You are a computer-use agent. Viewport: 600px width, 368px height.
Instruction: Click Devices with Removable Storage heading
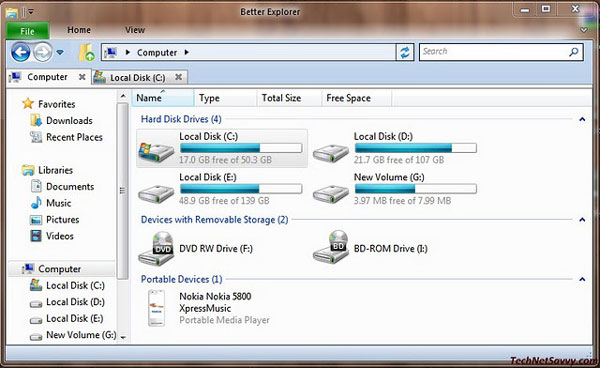[x=214, y=220]
